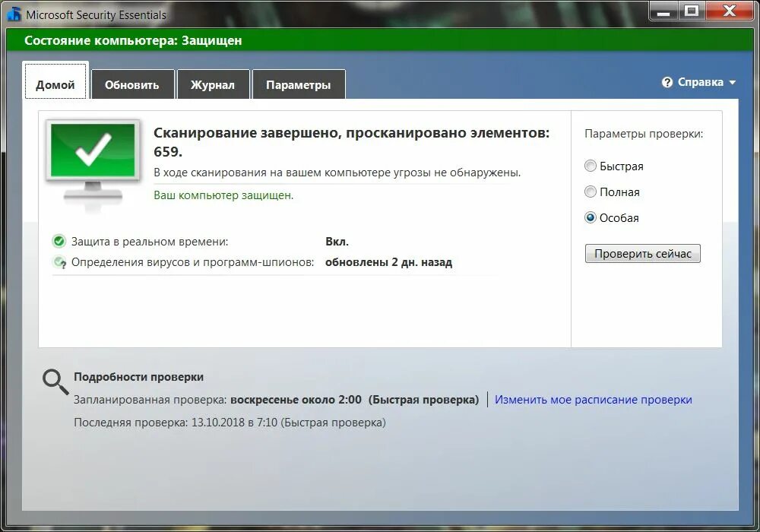Open Изменить мое расписание проверки link

pos(594,400)
